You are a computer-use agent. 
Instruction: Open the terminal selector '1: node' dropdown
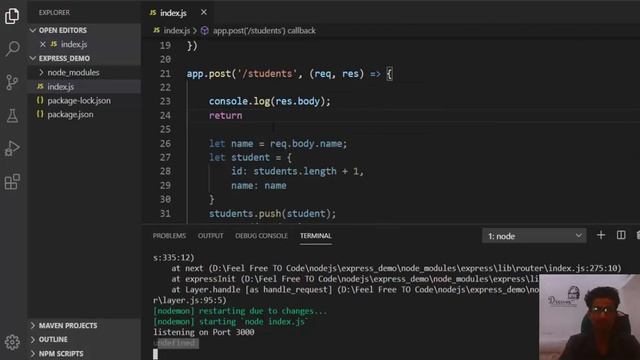pos(534,236)
